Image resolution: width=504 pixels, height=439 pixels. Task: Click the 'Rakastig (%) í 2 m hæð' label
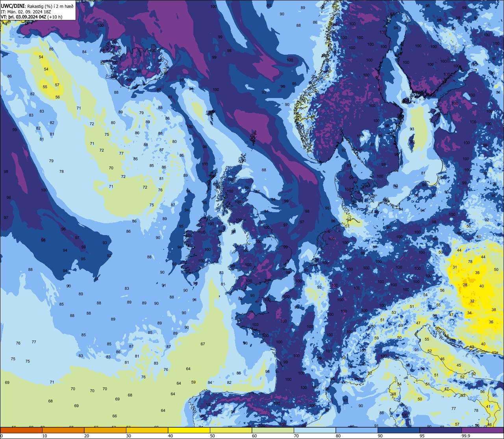click(50, 6)
